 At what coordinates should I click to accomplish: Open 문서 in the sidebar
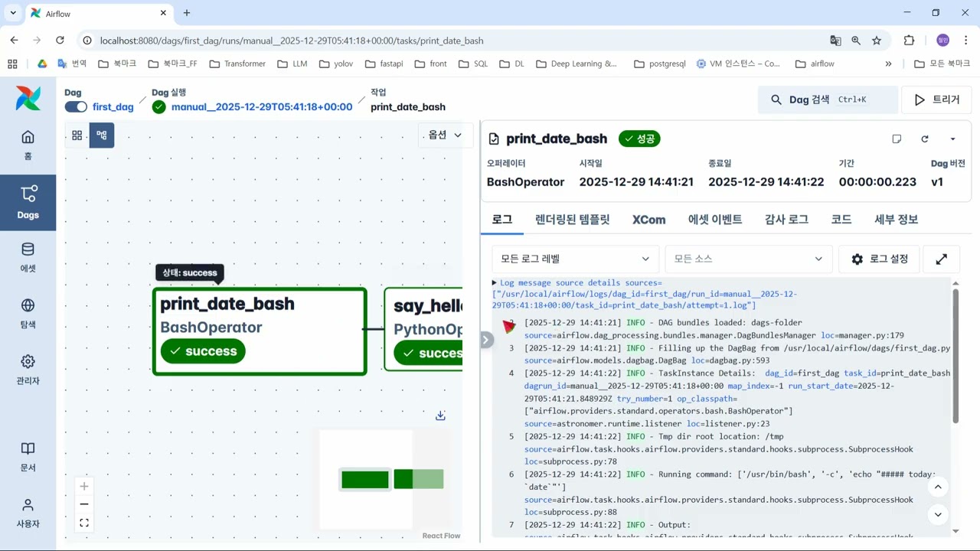(x=28, y=456)
